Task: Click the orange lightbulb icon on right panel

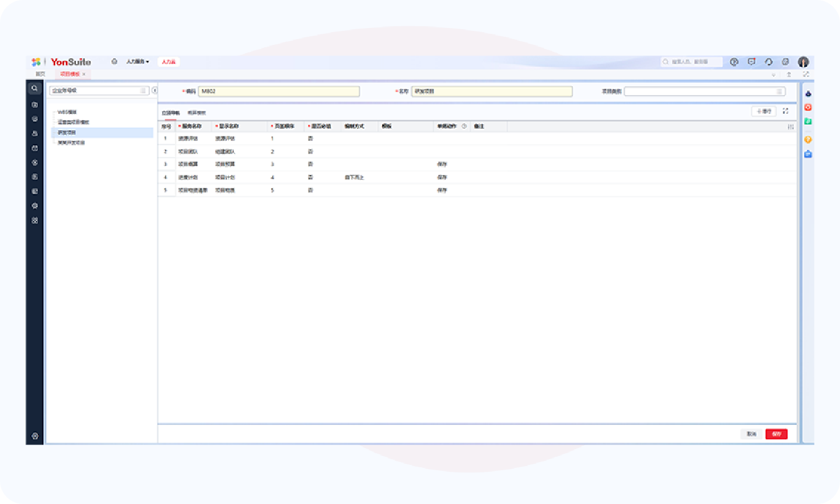Action: [x=808, y=139]
